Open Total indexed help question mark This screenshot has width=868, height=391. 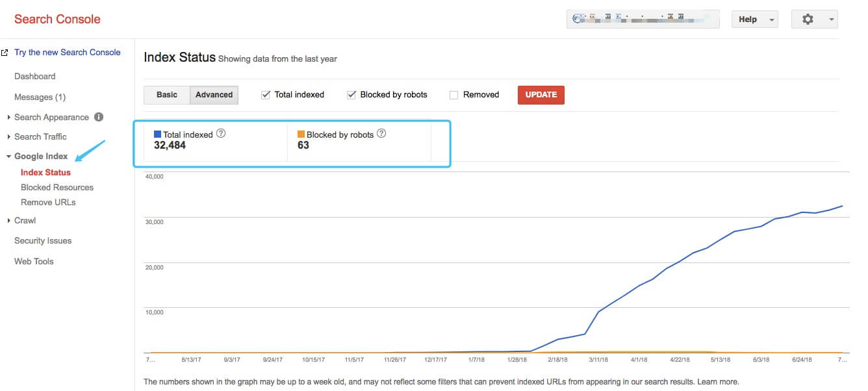(x=221, y=134)
